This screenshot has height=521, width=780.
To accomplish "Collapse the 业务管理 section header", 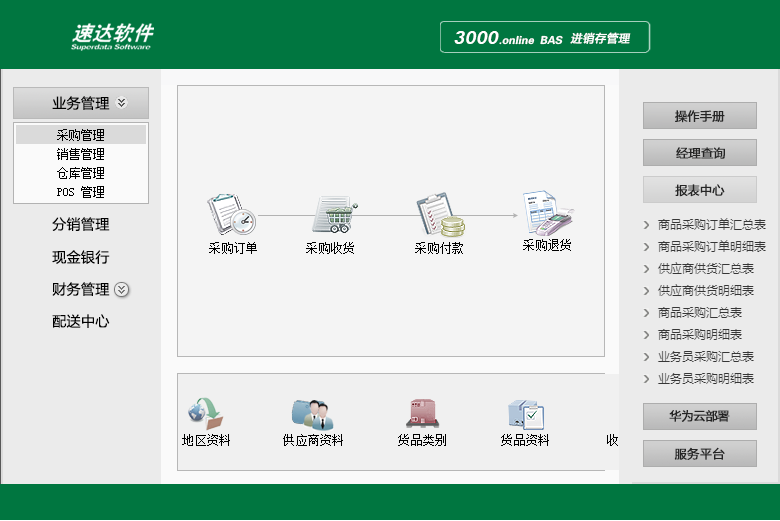I will (81, 103).
